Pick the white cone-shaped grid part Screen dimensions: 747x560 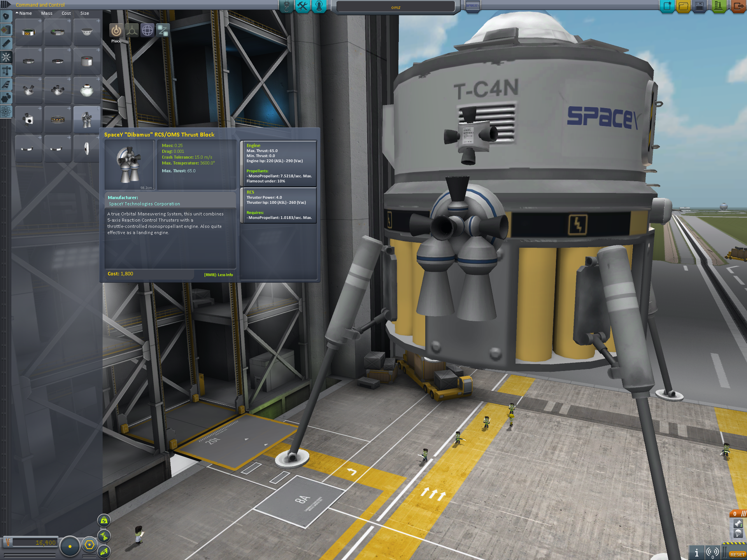87,32
